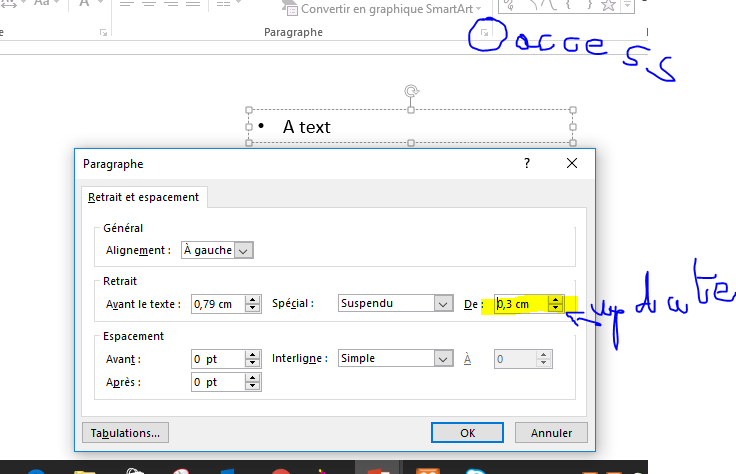
Task: Click the Espacement section label
Action: (133, 336)
